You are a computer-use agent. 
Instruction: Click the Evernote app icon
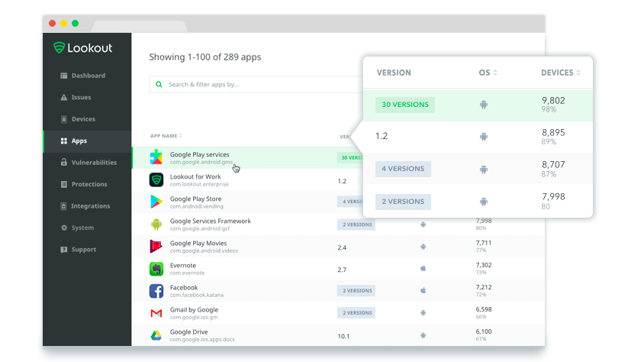[156, 269]
